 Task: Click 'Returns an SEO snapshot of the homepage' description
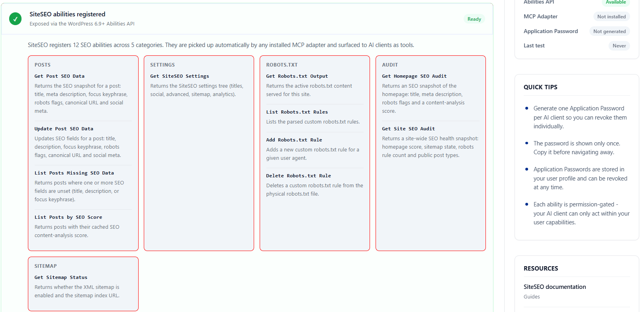point(423,98)
